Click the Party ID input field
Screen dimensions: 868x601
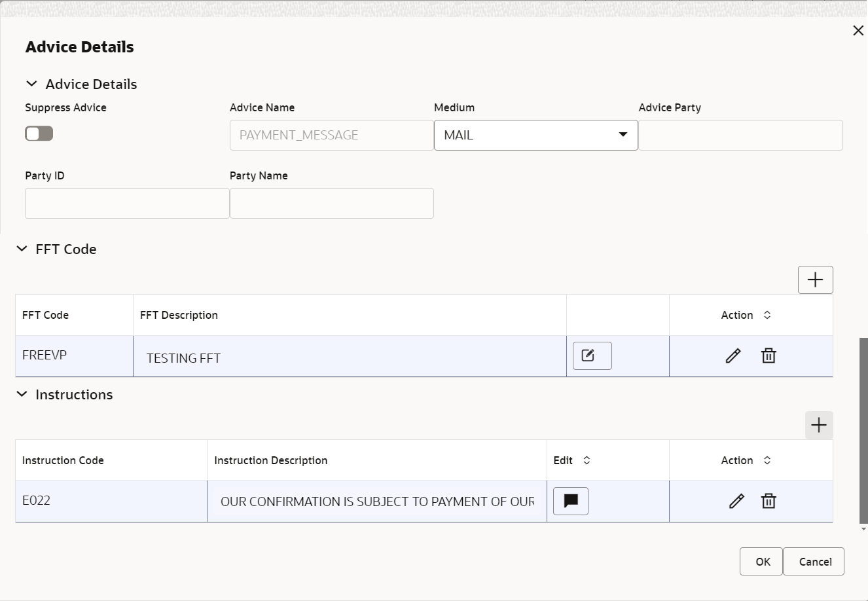point(126,203)
